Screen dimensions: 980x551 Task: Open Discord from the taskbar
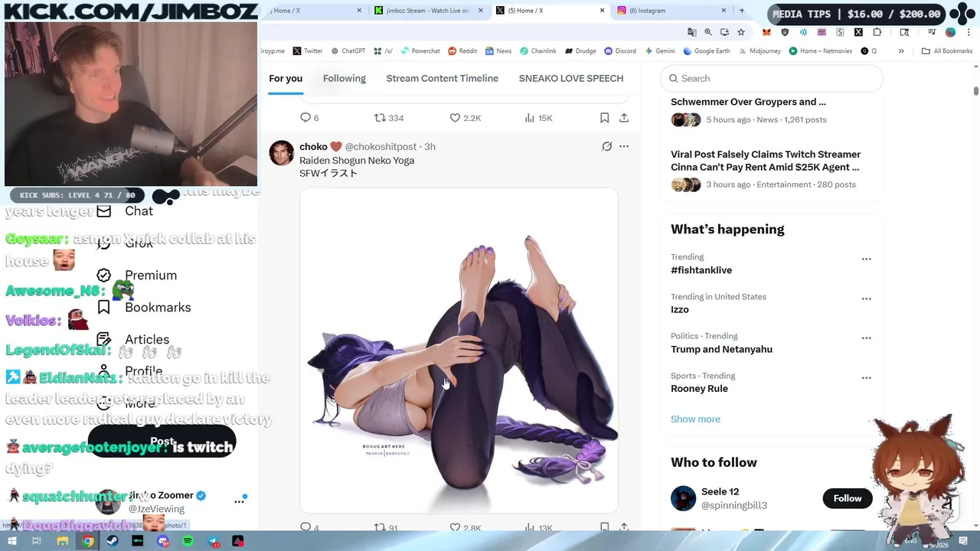point(163,541)
